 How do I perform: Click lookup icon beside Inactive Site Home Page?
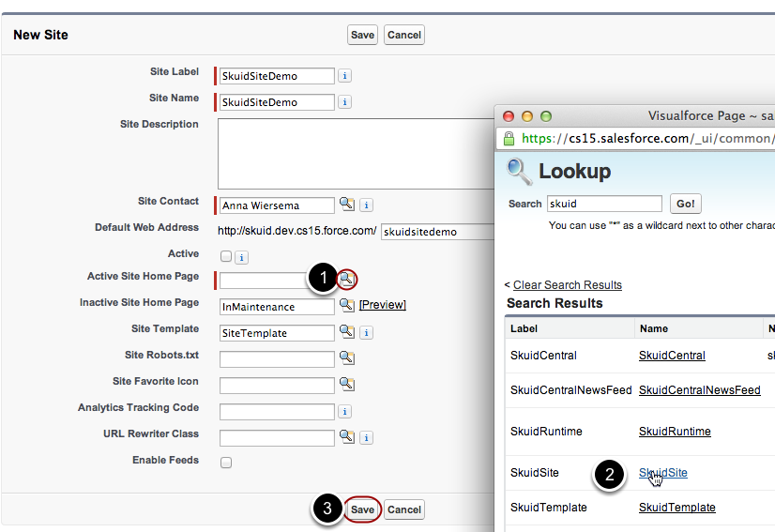[346, 306]
